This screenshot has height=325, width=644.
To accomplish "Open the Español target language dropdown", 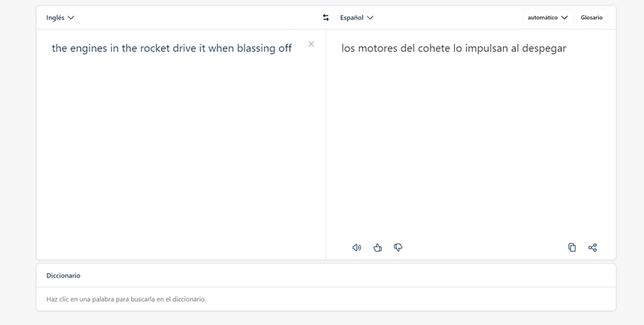I will pyautogui.click(x=357, y=18).
